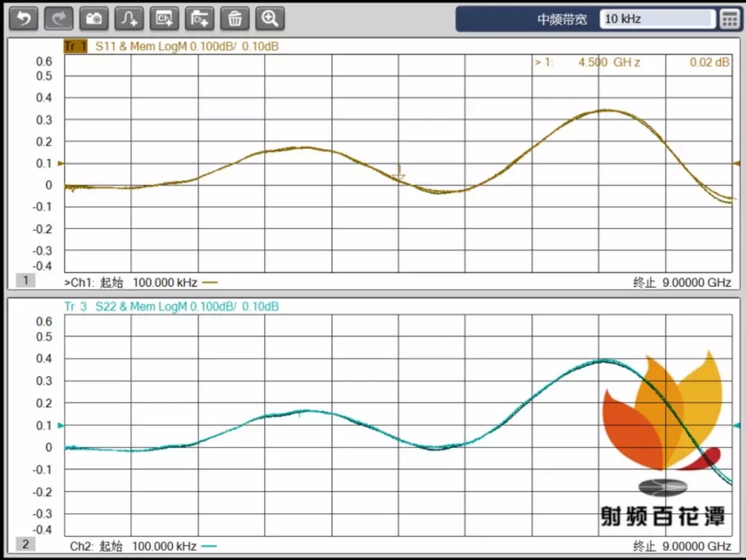The width and height of the screenshot is (746, 560).
Task: Click the redo arrow button
Action: tap(59, 19)
